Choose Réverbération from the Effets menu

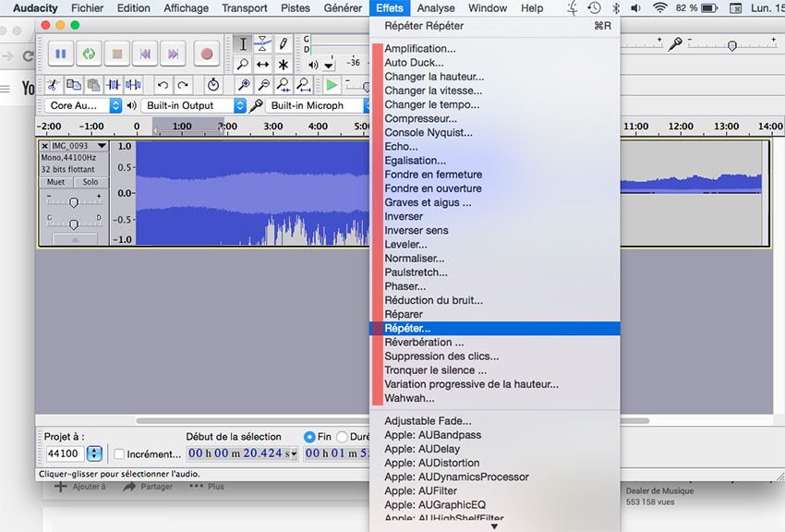[424, 343]
